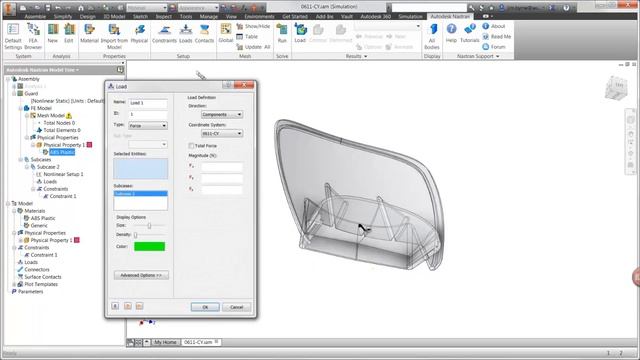This screenshot has width=640, height=360.
Task: Switch to the Sketch ribbon tab
Action: click(x=140, y=16)
